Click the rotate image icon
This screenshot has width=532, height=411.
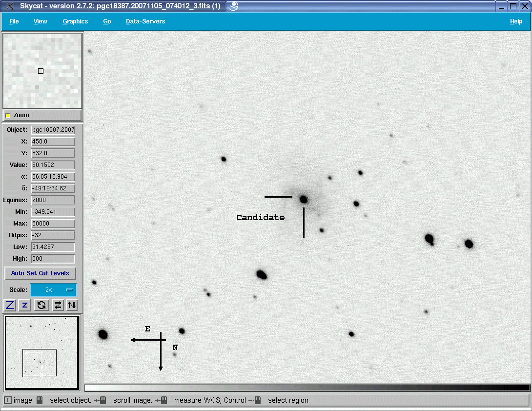41,305
